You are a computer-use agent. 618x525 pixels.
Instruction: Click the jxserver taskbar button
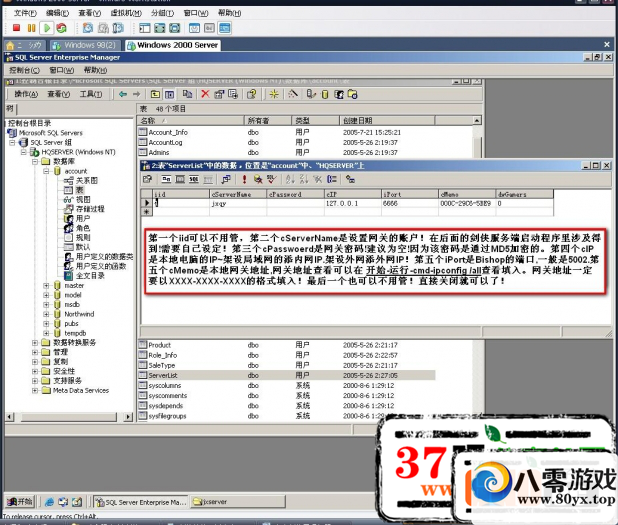pos(238,502)
